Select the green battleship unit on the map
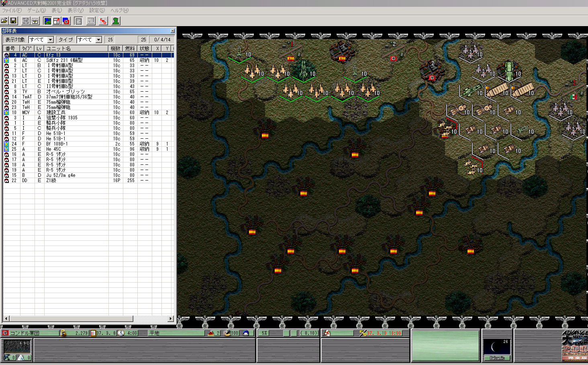 point(509,71)
